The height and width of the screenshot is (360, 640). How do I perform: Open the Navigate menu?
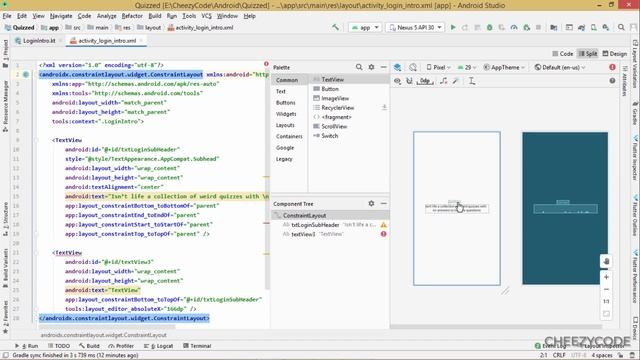click(x=61, y=16)
